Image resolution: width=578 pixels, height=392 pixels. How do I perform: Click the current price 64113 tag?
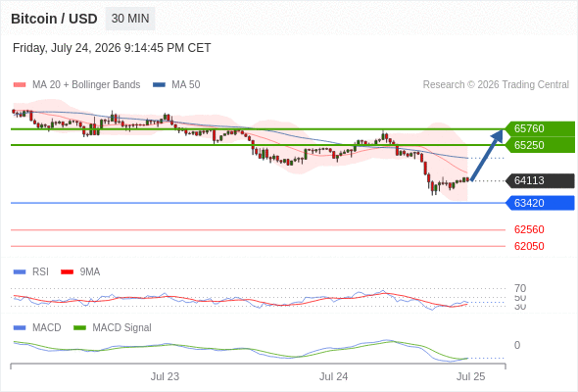pyautogui.click(x=540, y=180)
